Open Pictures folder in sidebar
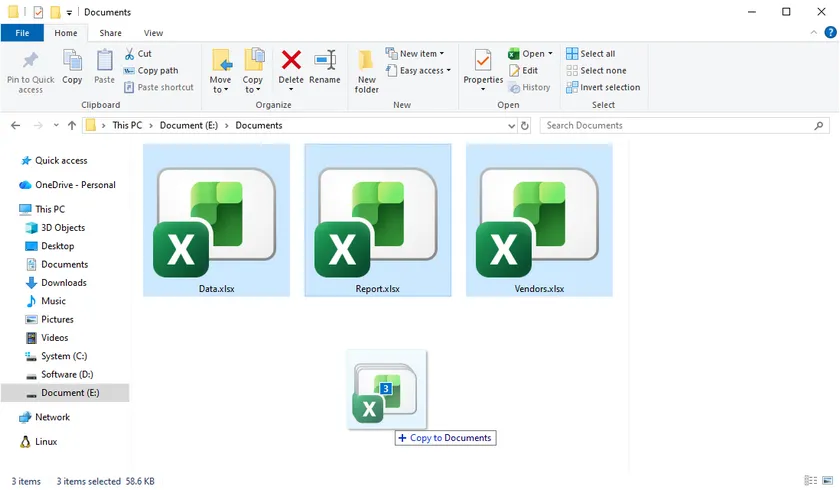Viewport: 840px width, 490px height. point(49,319)
